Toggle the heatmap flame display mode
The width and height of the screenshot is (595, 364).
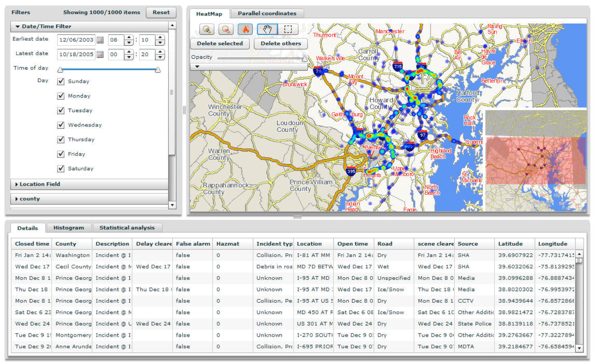pos(246,29)
